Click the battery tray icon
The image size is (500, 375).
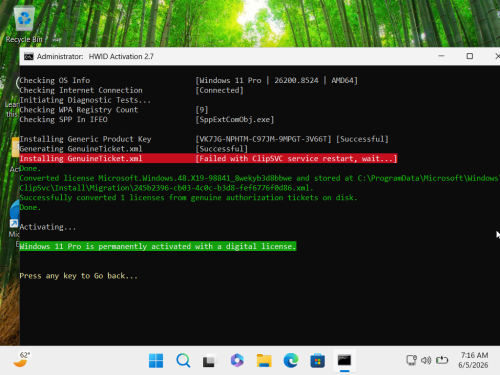tap(442, 360)
